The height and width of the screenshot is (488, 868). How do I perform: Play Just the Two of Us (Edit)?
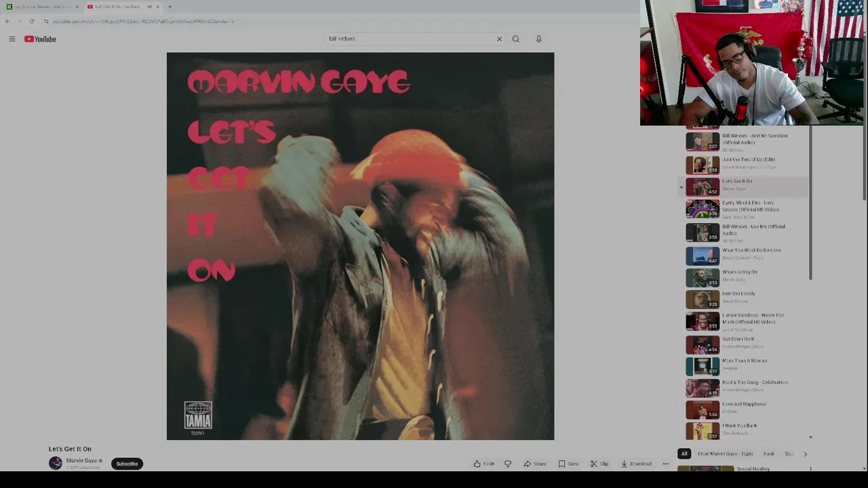pos(745,165)
